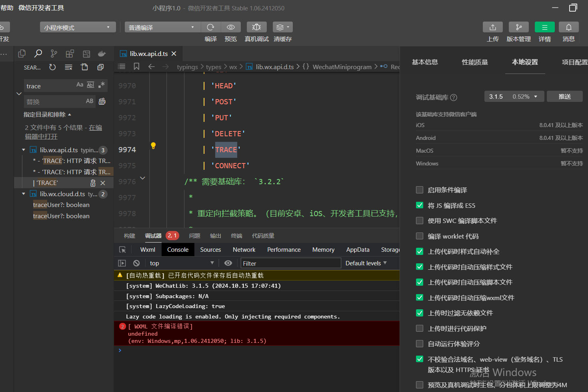Toggle Use Regular Expression option
This screenshot has height=392, width=588.
point(102,85)
